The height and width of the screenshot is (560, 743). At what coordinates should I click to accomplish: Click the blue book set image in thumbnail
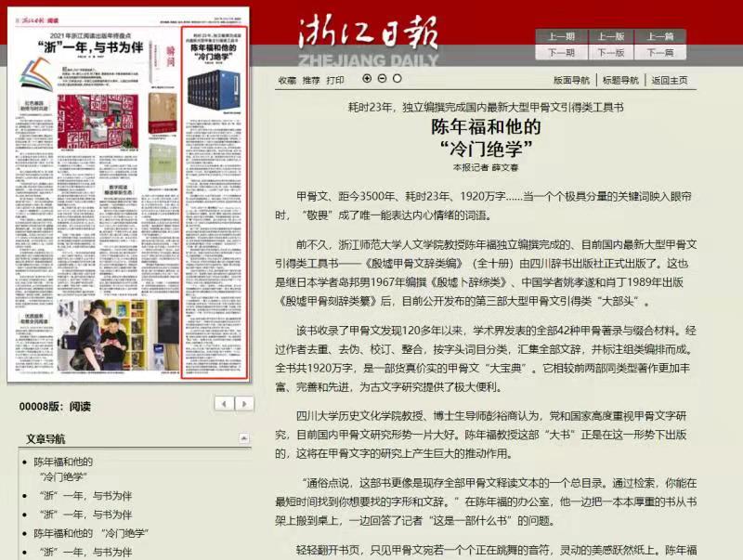pyautogui.click(x=215, y=89)
